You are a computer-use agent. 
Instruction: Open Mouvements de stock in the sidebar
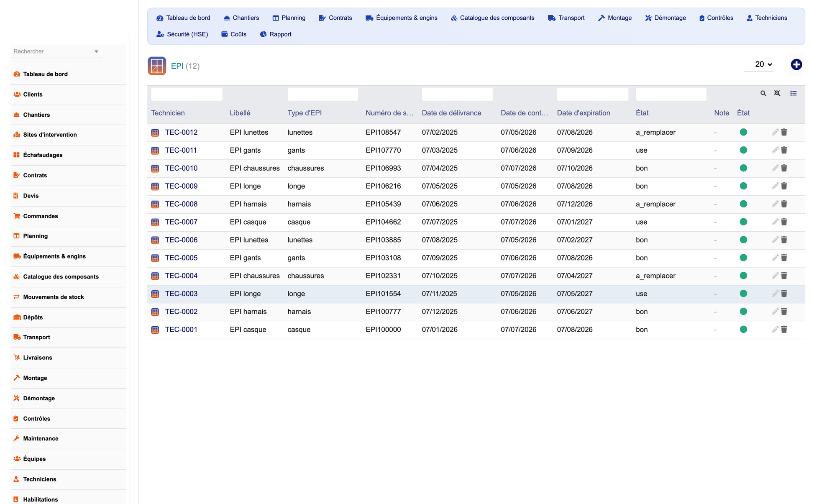(68, 297)
